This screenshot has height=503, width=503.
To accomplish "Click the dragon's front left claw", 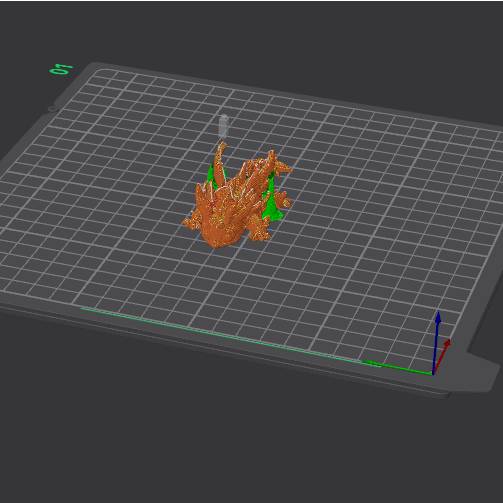I will (188, 223).
